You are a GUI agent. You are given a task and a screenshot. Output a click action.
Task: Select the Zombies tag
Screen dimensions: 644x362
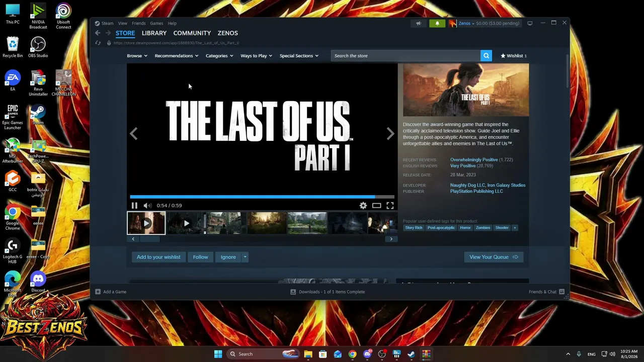click(483, 228)
